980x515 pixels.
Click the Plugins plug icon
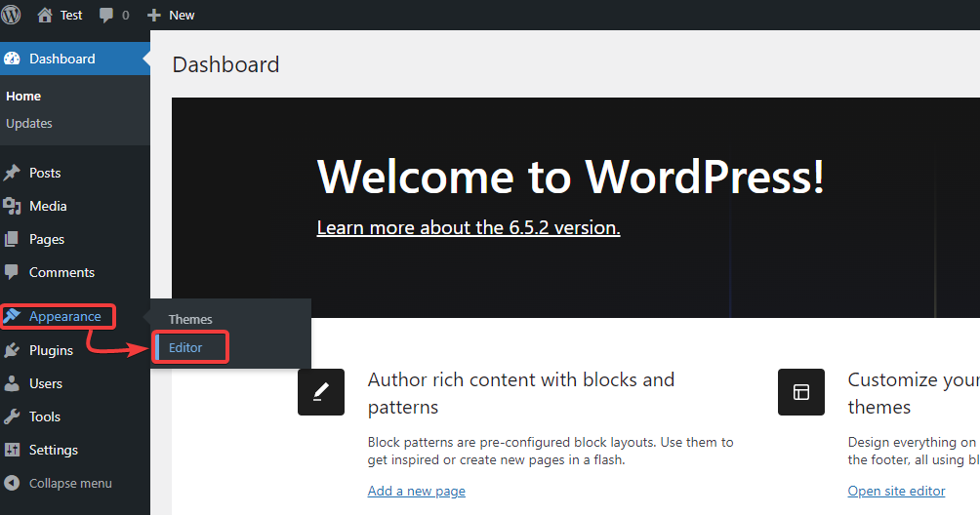(x=12, y=350)
